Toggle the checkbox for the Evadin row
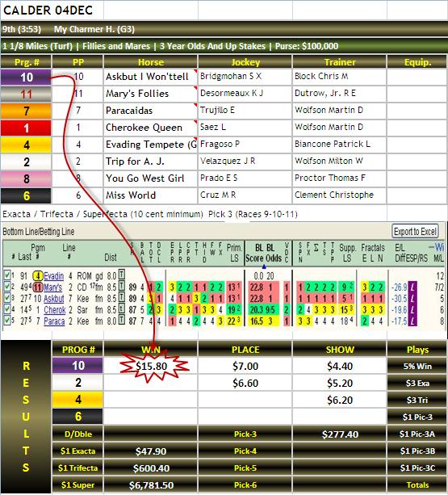This screenshot has height=495, width=448. point(7,275)
